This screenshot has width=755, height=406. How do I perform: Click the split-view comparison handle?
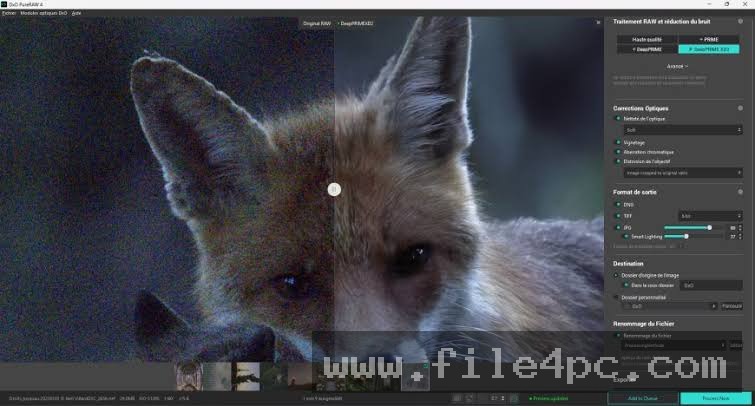pos(334,189)
